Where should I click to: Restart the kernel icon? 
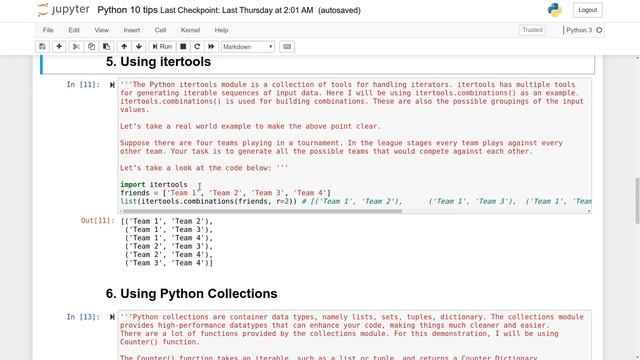197,47
